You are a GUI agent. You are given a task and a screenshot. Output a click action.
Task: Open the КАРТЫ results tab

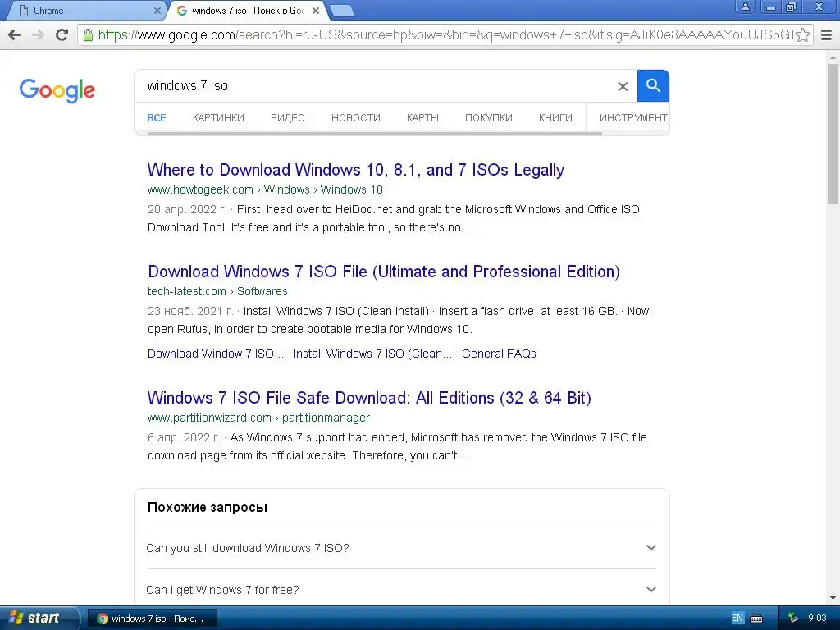click(422, 118)
